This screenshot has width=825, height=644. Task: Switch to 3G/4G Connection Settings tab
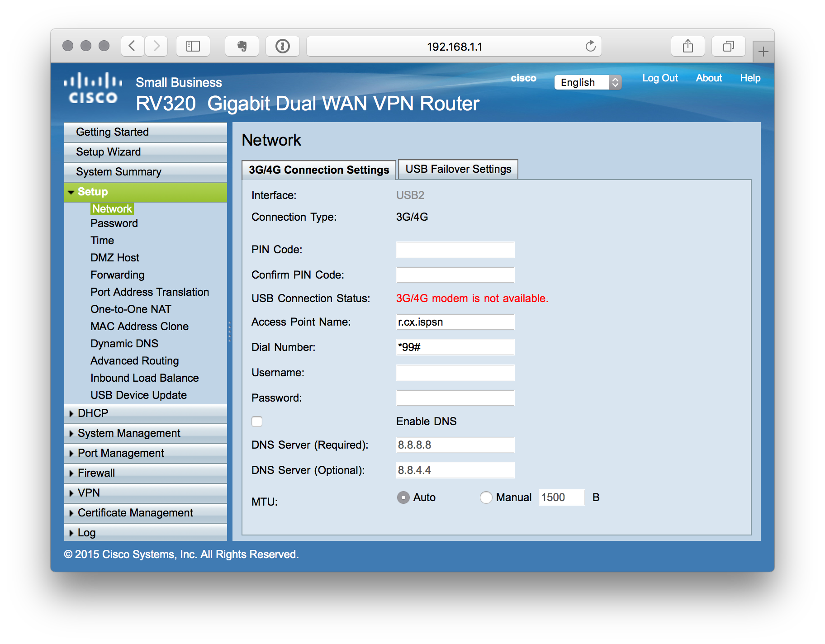(319, 170)
